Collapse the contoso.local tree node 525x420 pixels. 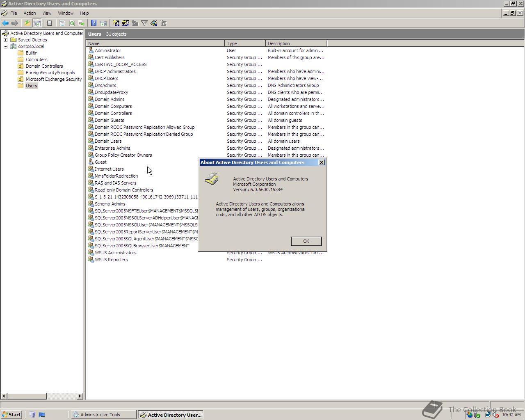(x=5, y=46)
